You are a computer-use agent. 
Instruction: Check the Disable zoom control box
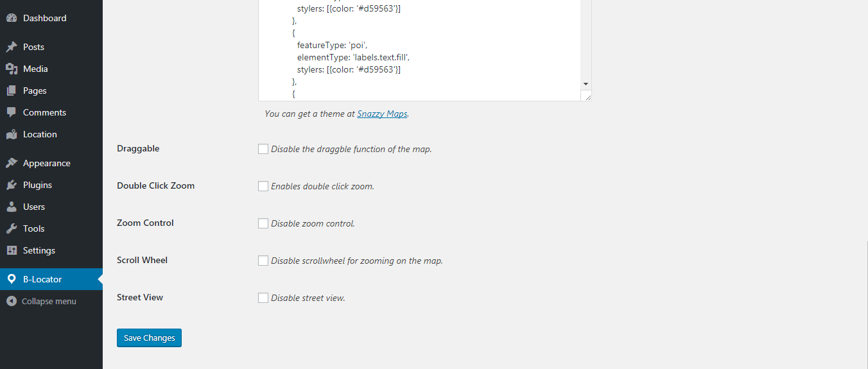263,223
